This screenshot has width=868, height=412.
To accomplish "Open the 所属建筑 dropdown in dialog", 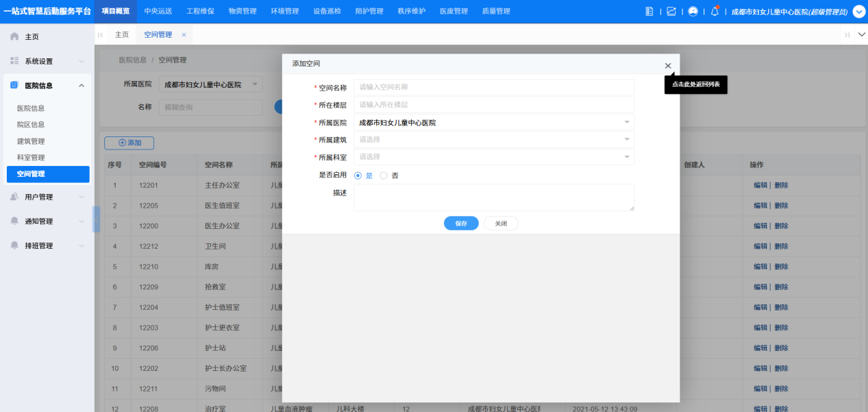I will pos(494,140).
